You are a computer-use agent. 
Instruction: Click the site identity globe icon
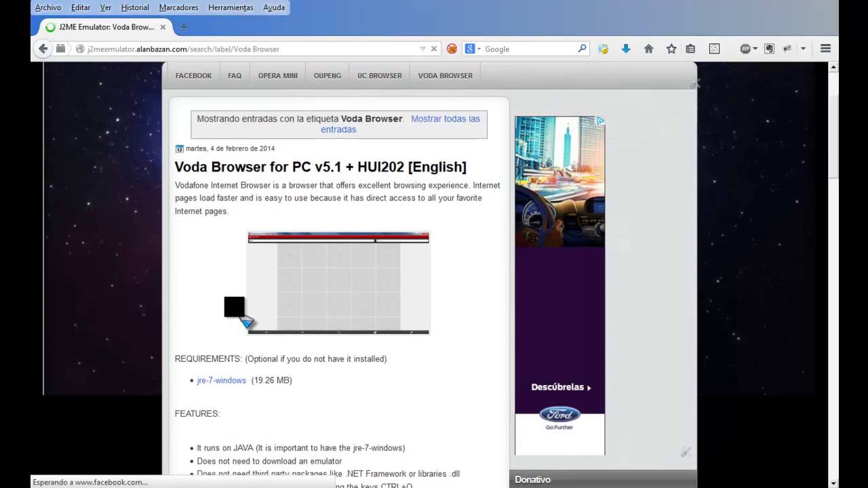tap(80, 49)
